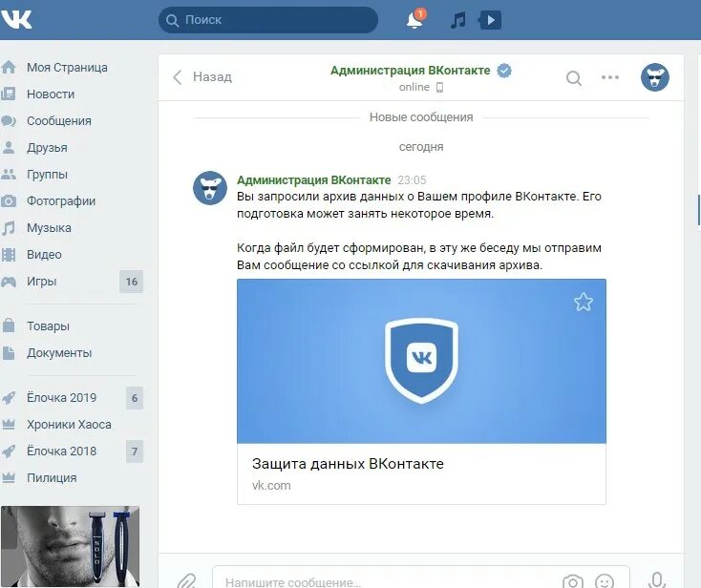Open Музыка in the sidebar
701x588 pixels.
[x=49, y=228]
